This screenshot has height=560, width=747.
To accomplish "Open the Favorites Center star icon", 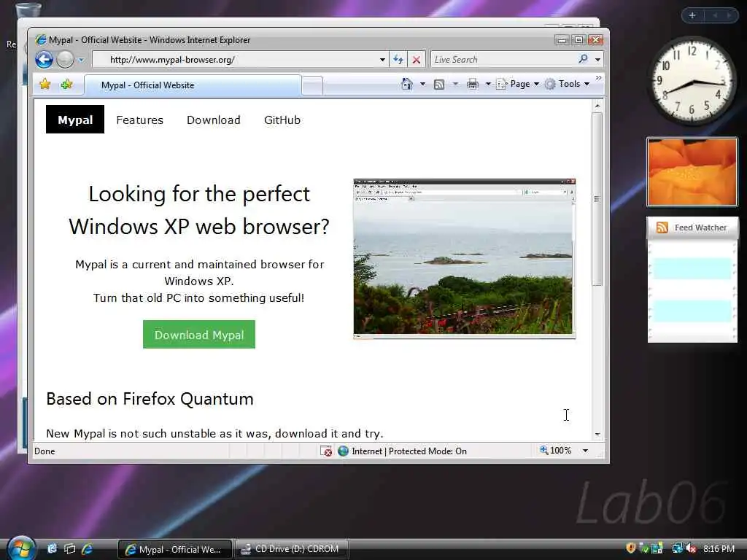I will [45, 85].
